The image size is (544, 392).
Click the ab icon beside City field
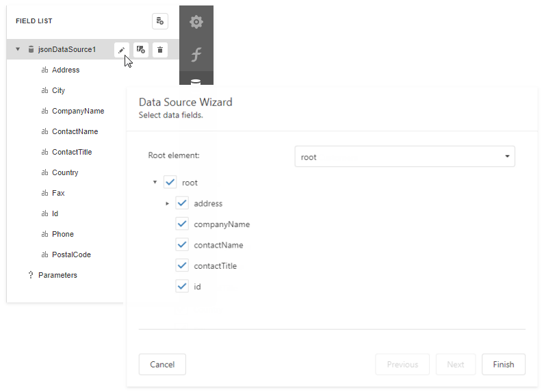(x=44, y=90)
